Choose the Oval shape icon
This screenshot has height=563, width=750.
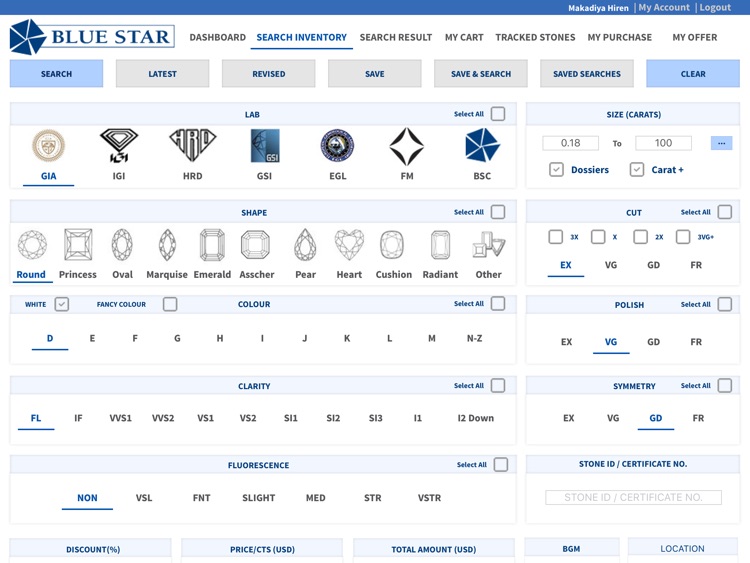(x=122, y=245)
